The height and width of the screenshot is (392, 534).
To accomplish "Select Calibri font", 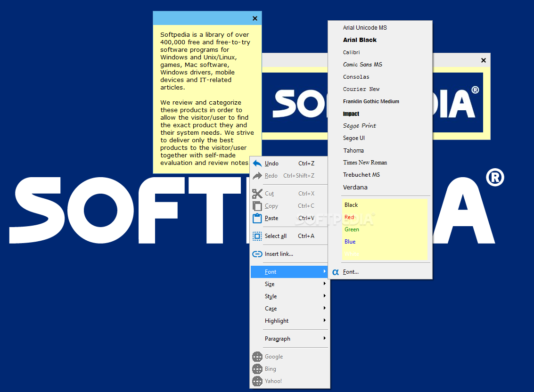I will (x=380, y=52).
